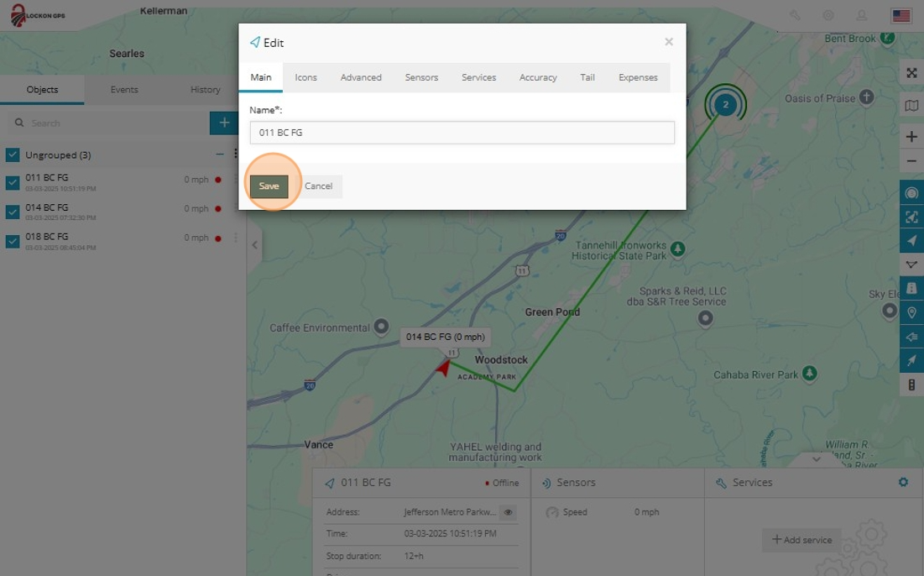Open the Sensors tab in Edit dialog
The width and height of the screenshot is (924, 576).
click(x=421, y=77)
